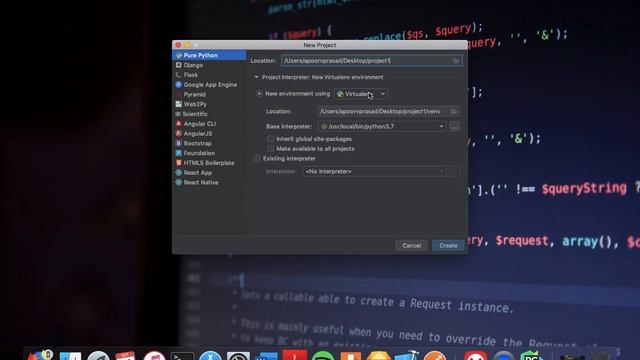
Task: Enable Inherit global site-packages
Action: pyautogui.click(x=270, y=139)
